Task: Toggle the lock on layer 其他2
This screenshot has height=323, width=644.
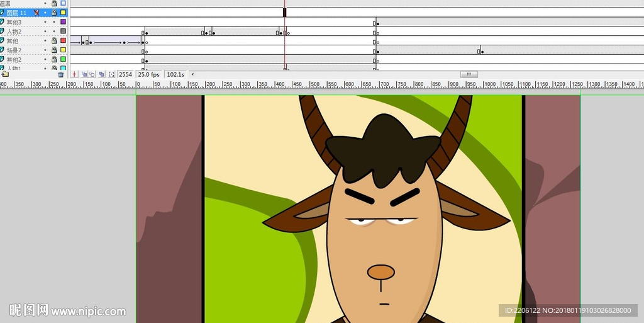Action: click(x=54, y=59)
